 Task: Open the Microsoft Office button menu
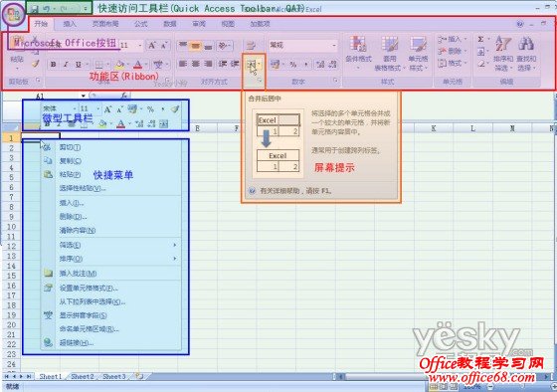14,15
